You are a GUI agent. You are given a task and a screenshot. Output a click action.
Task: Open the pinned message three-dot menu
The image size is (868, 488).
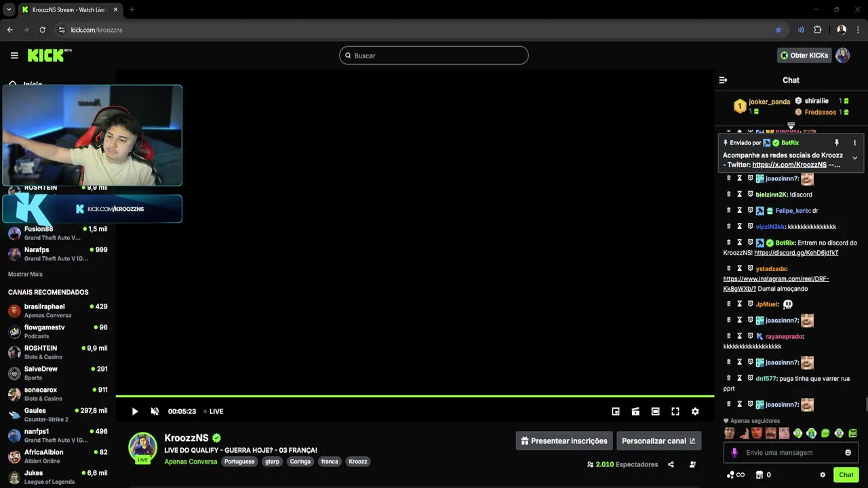(x=854, y=143)
